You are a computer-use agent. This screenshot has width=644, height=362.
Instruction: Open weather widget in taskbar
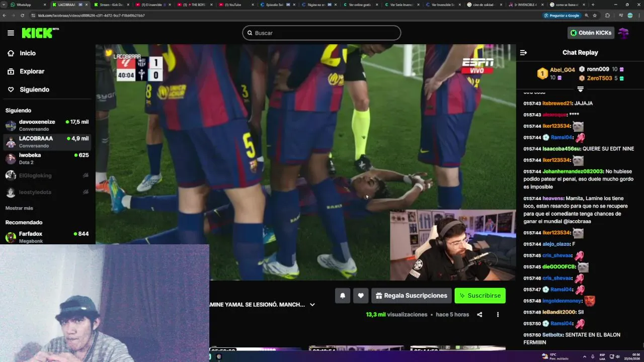(x=555, y=356)
